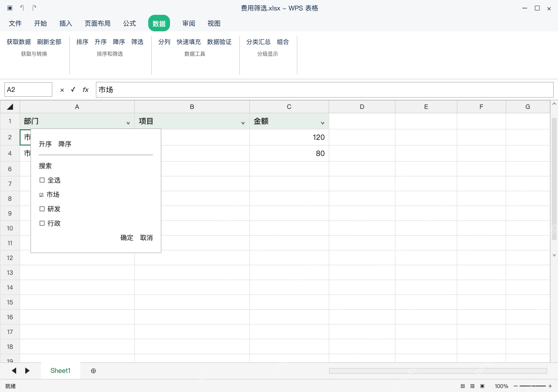Click the cell containing 120

point(289,137)
